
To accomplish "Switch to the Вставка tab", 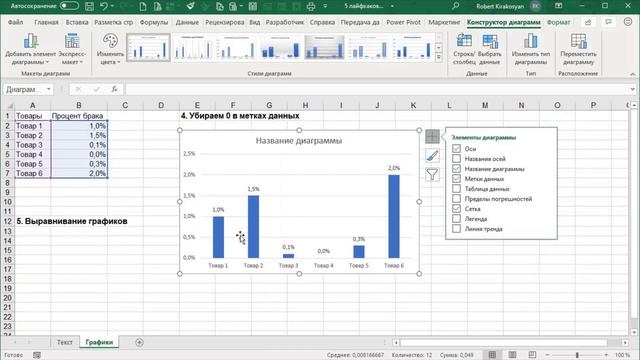I will 77,22.
